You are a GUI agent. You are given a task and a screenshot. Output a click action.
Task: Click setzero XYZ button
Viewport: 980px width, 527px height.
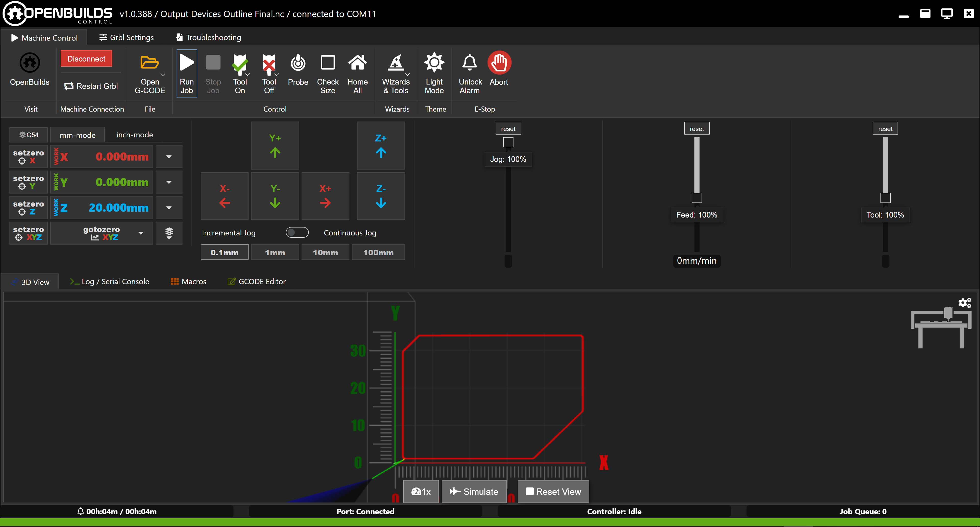coord(29,233)
